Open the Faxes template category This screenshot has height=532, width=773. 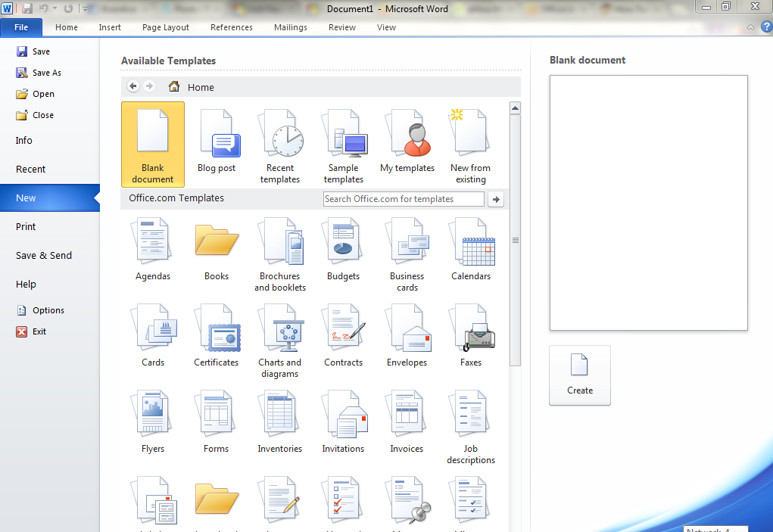point(471,329)
